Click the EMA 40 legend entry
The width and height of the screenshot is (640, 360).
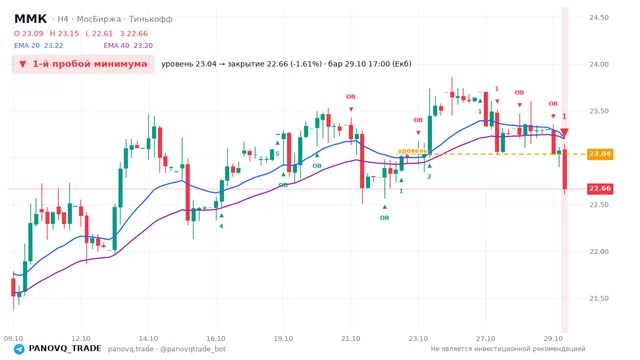[128, 46]
